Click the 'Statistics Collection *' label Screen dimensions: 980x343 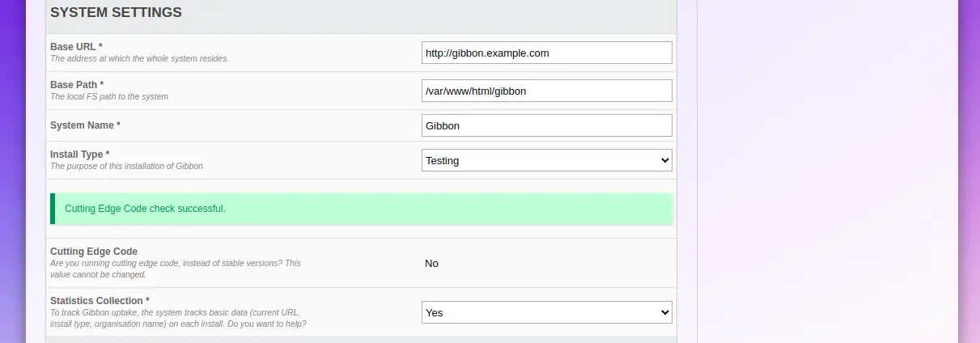100,301
